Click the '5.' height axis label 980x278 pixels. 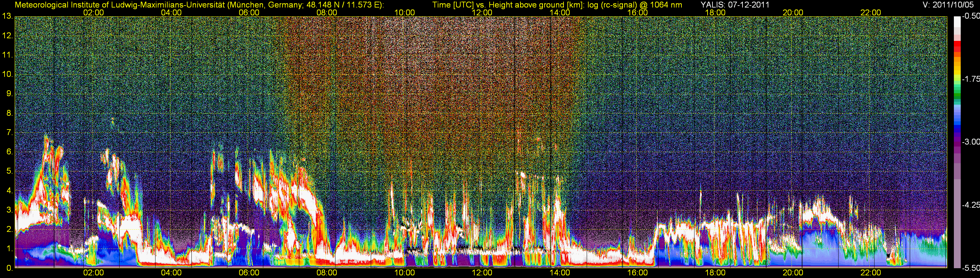pos(10,171)
